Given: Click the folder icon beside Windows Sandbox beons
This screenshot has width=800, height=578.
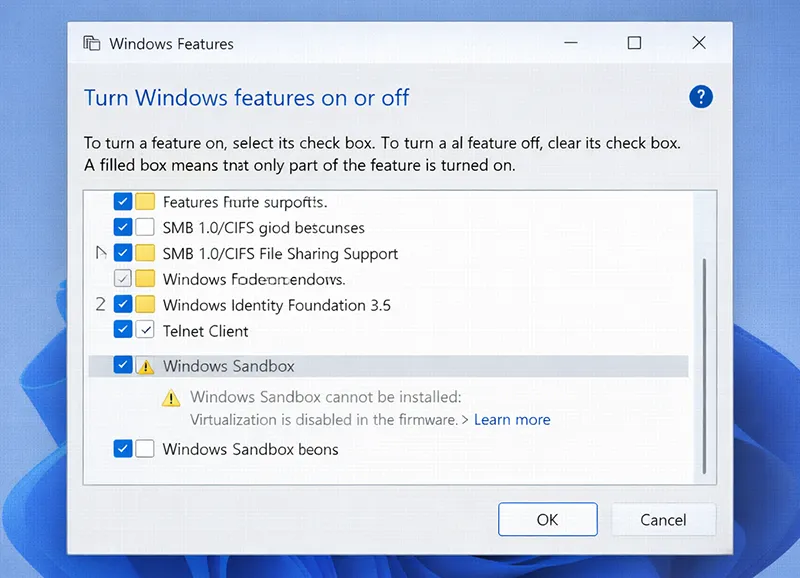Looking at the screenshot, I should click(144, 449).
